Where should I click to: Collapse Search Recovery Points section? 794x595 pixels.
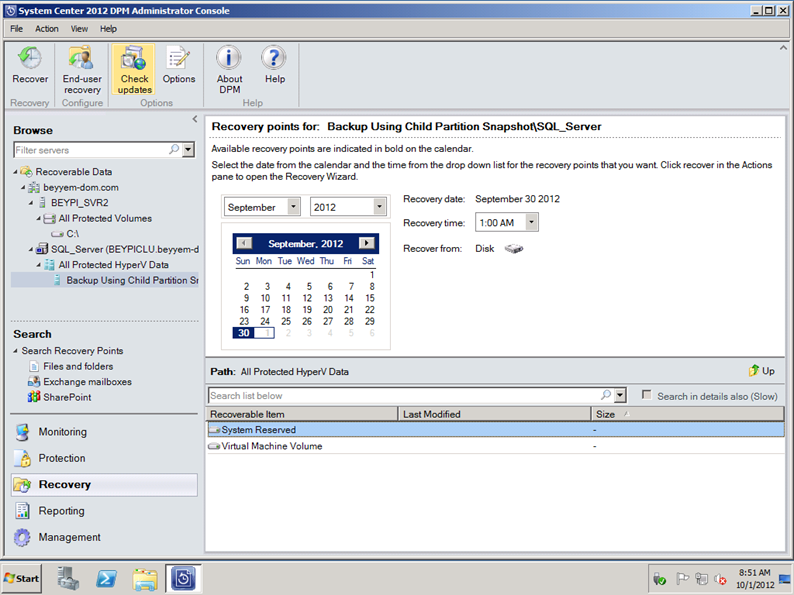(16, 350)
